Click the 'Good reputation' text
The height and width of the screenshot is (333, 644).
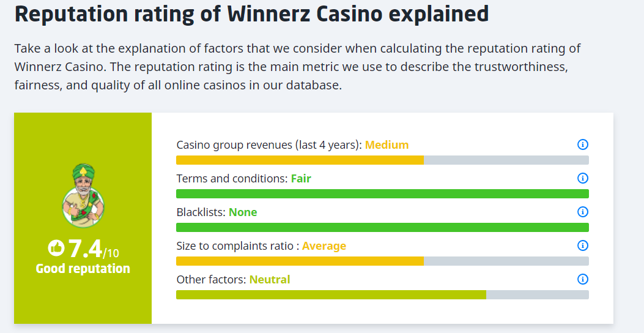pyautogui.click(x=83, y=269)
